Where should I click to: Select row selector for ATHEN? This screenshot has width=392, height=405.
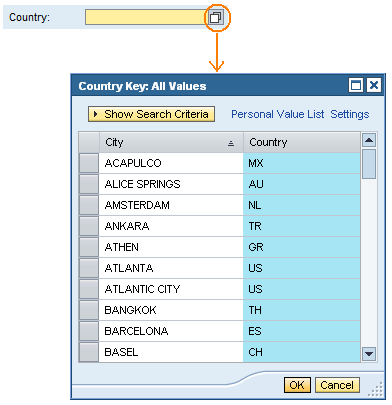(89, 247)
